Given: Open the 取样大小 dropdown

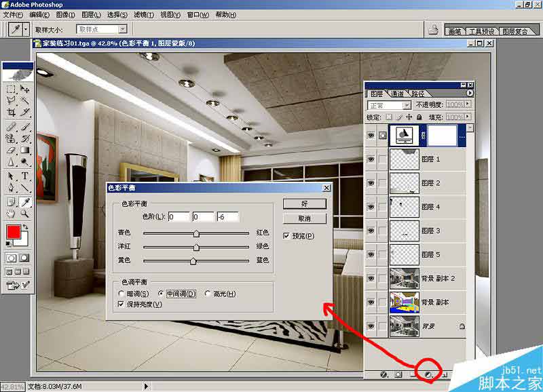Looking at the screenshot, I should 123,29.
